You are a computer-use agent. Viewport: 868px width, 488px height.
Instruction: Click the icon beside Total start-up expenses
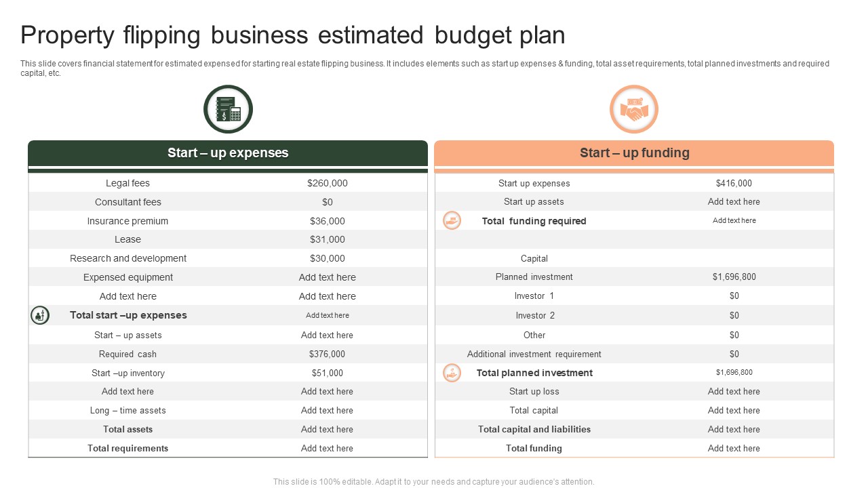tap(40, 315)
